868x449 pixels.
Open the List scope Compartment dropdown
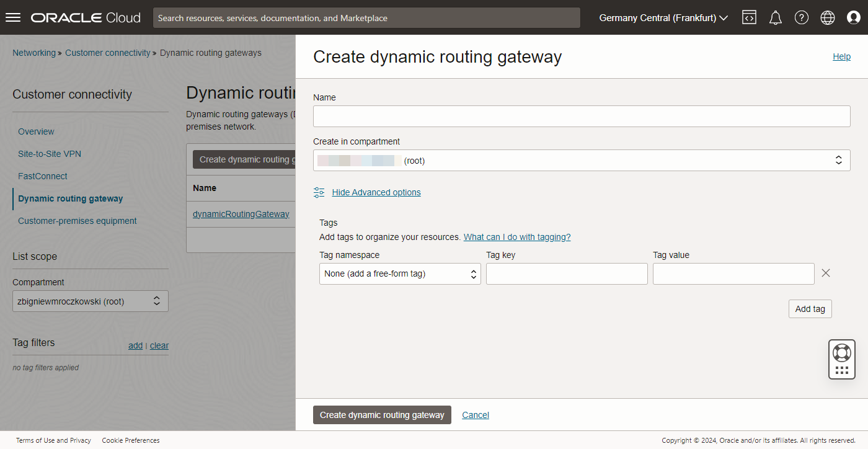pyautogui.click(x=91, y=301)
